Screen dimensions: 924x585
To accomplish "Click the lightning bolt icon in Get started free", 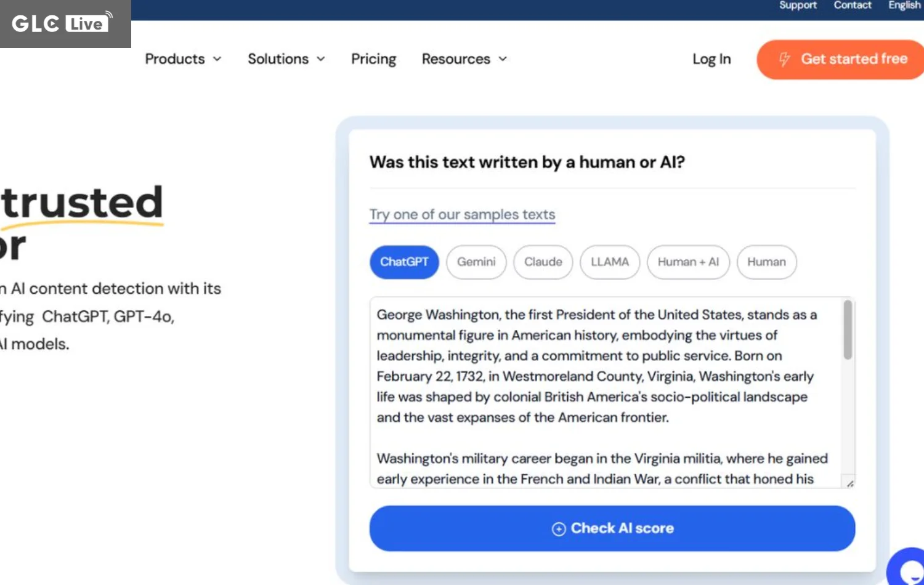I will click(784, 59).
